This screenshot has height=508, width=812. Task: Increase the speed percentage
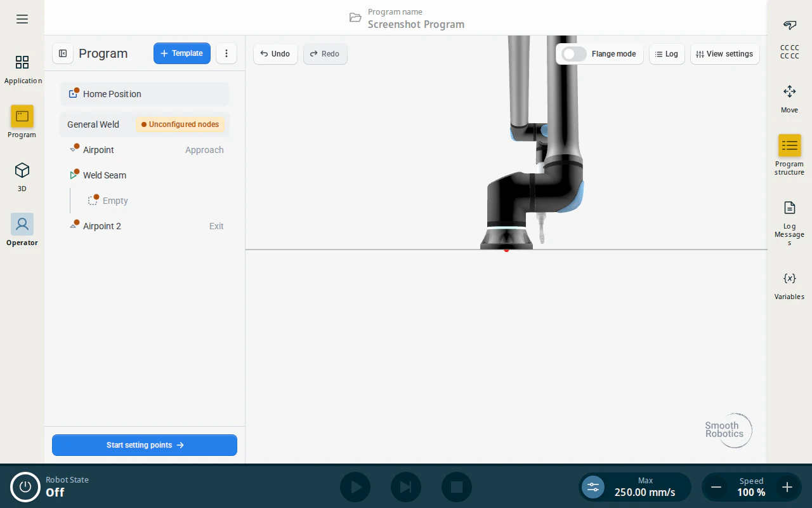787,487
